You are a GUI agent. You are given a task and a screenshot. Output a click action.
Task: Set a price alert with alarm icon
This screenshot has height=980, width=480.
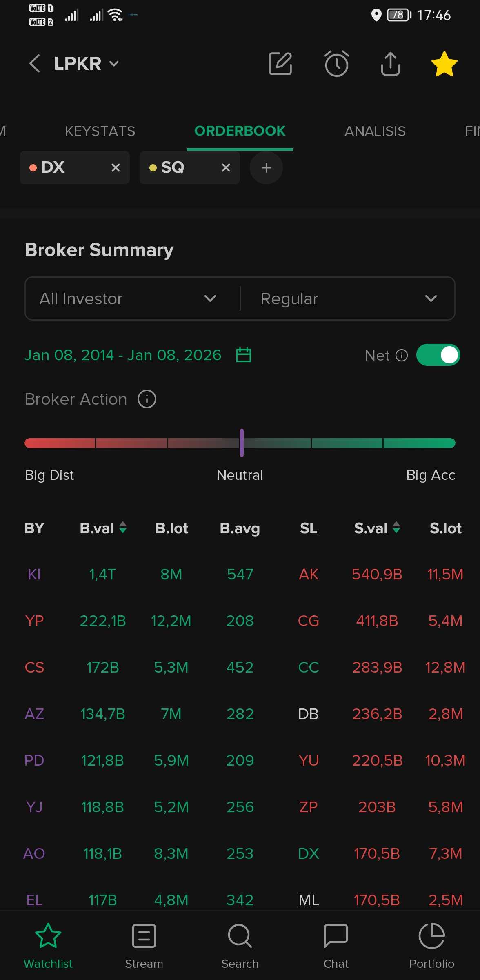(x=336, y=64)
